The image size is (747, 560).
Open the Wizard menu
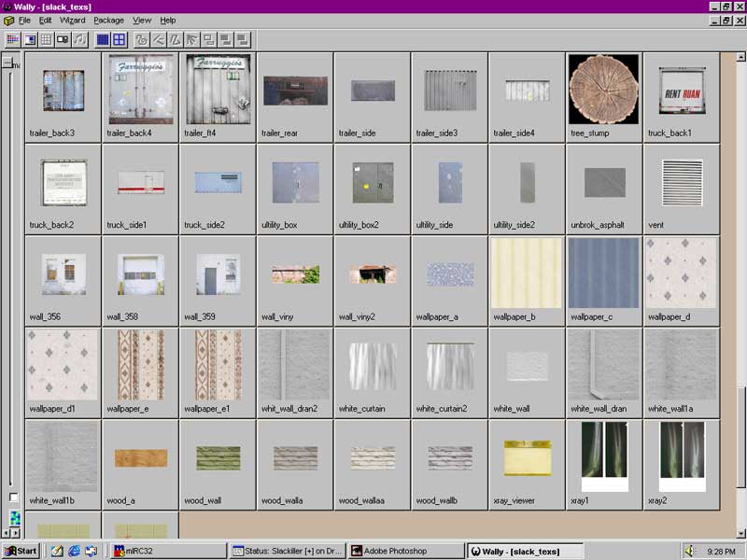72,20
